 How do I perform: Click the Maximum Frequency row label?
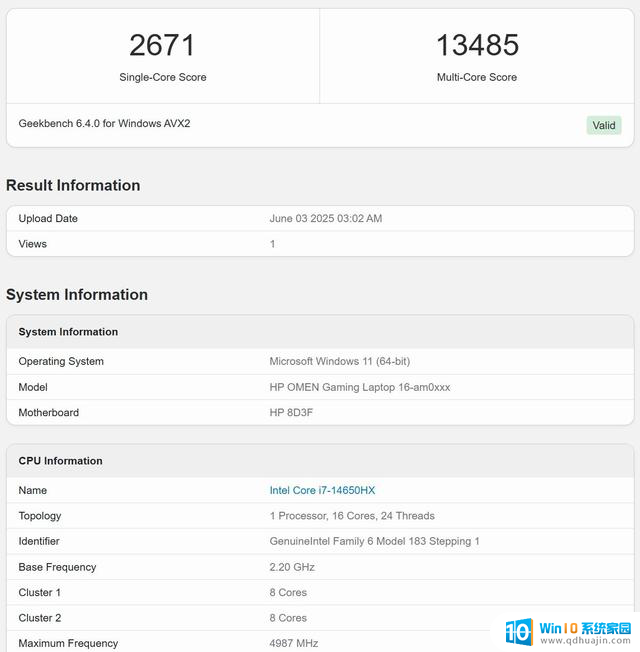(x=68, y=643)
